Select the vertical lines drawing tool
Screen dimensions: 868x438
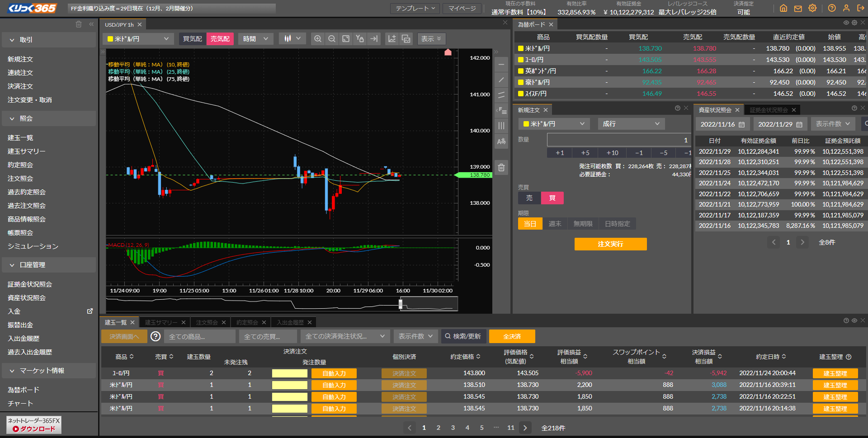pos(501,126)
